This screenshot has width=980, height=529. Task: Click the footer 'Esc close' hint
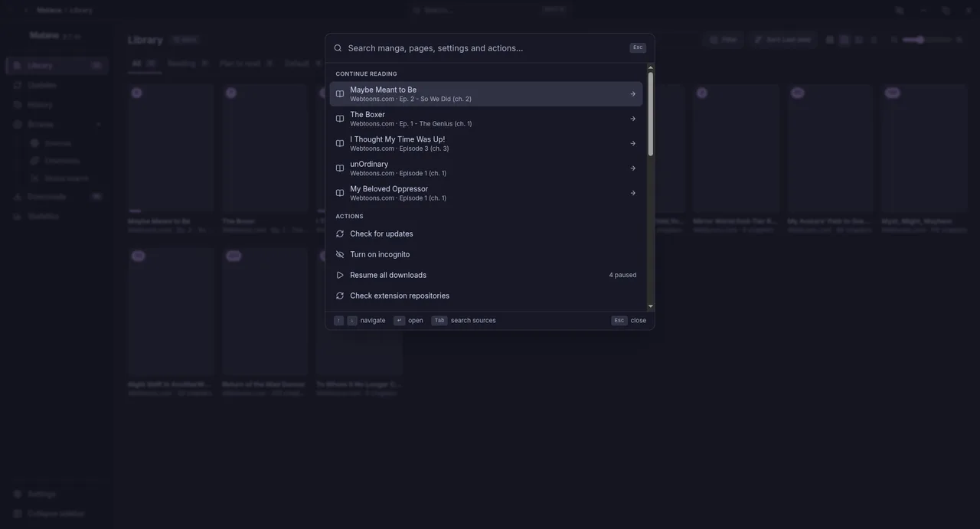629,321
